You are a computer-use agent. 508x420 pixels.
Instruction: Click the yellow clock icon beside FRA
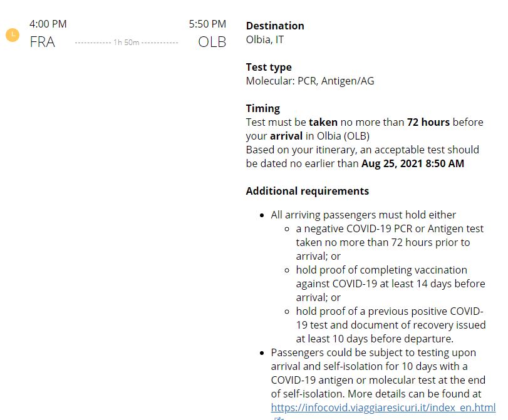(x=13, y=35)
